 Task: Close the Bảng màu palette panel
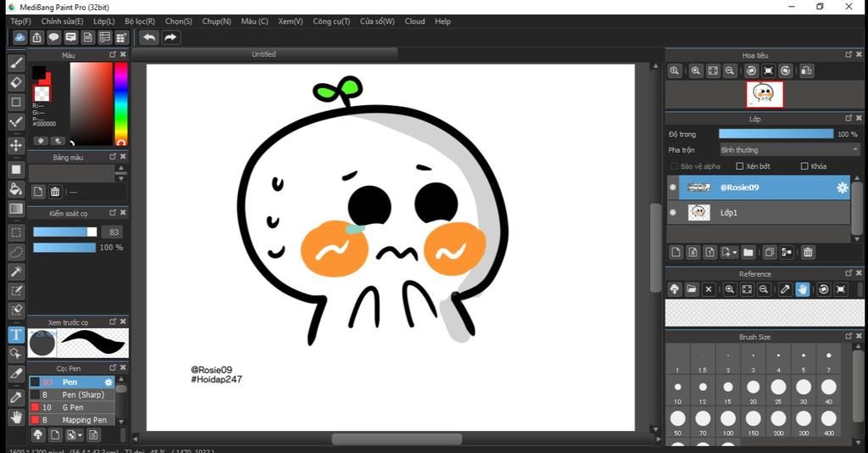tap(123, 157)
